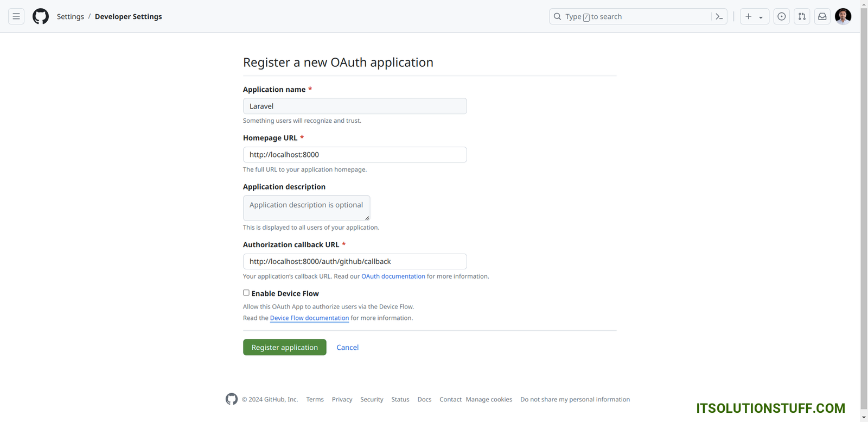Open the OAuth documentation link
The image size is (868, 422).
[x=393, y=276]
